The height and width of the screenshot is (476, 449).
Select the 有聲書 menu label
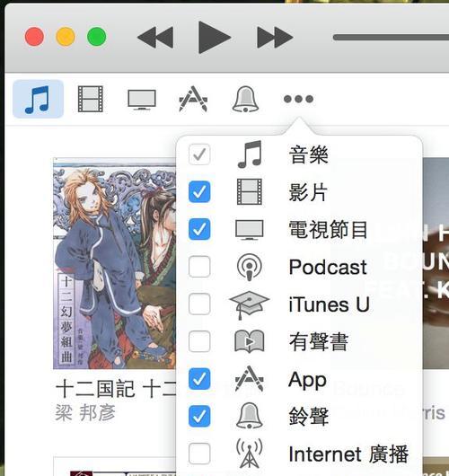319,341
